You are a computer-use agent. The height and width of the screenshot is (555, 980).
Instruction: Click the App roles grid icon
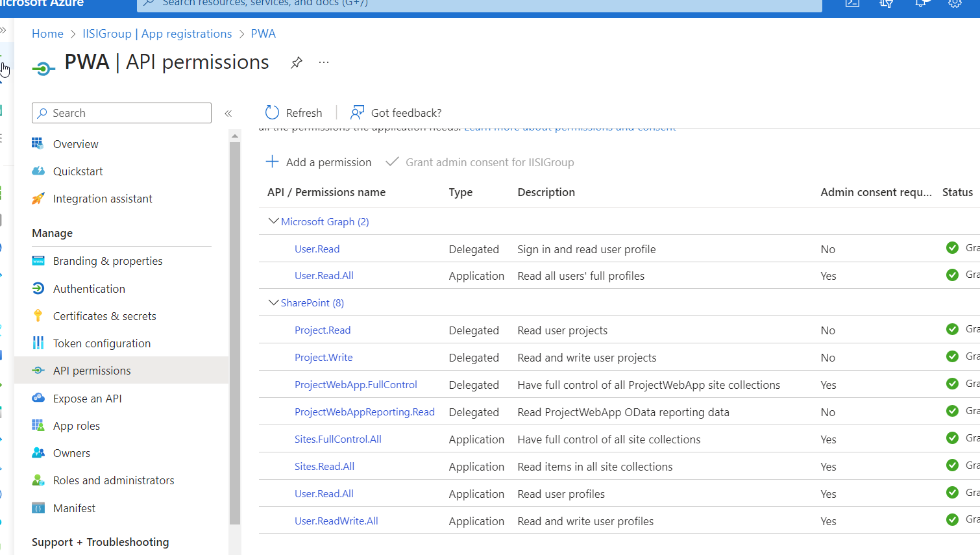[x=38, y=425]
